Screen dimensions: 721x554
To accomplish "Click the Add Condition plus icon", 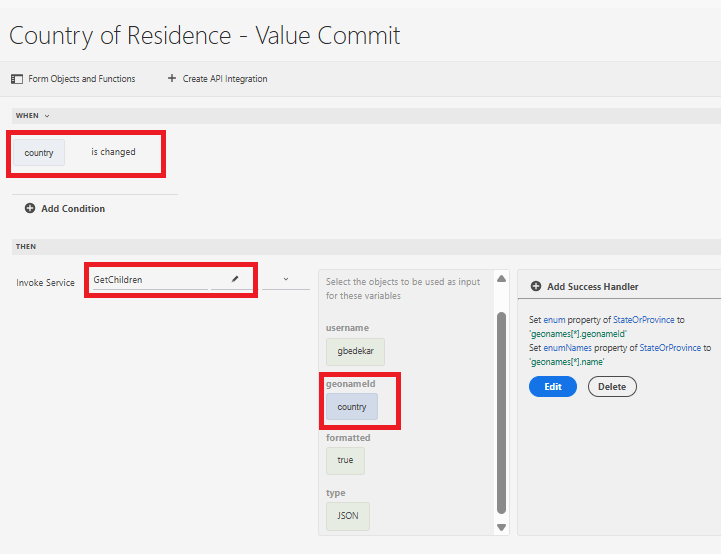I will tap(30, 209).
